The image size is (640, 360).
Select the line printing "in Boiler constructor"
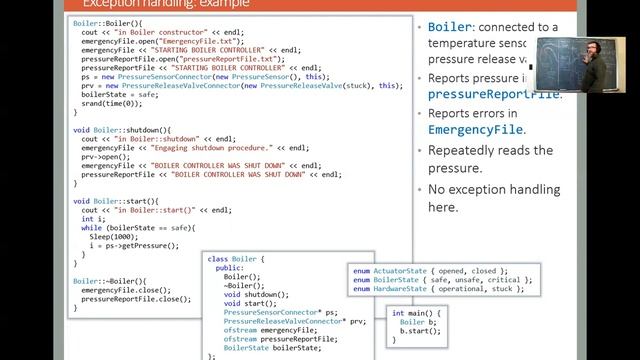tap(162, 32)
